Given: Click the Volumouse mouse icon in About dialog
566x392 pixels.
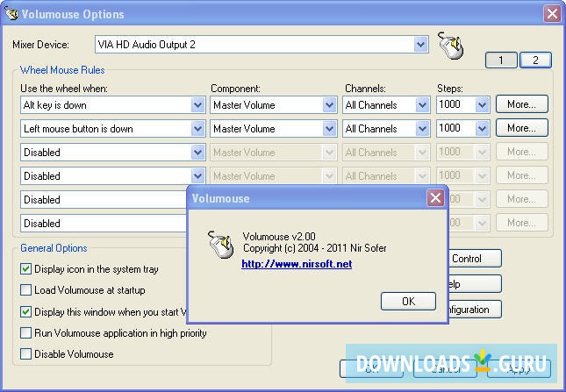Looking at the screenshot, I should click(x=219, y=245).
